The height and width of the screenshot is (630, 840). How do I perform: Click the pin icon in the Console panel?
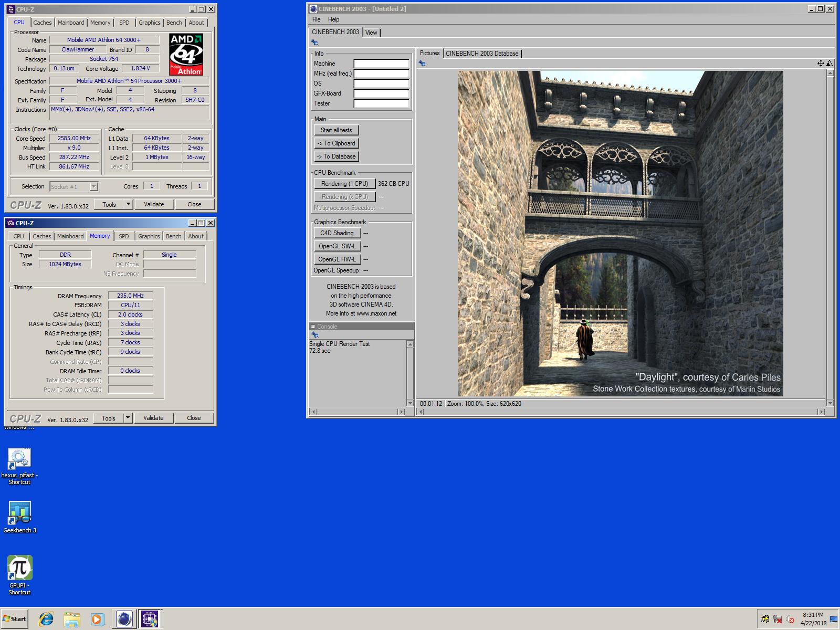tap(315, 335)
